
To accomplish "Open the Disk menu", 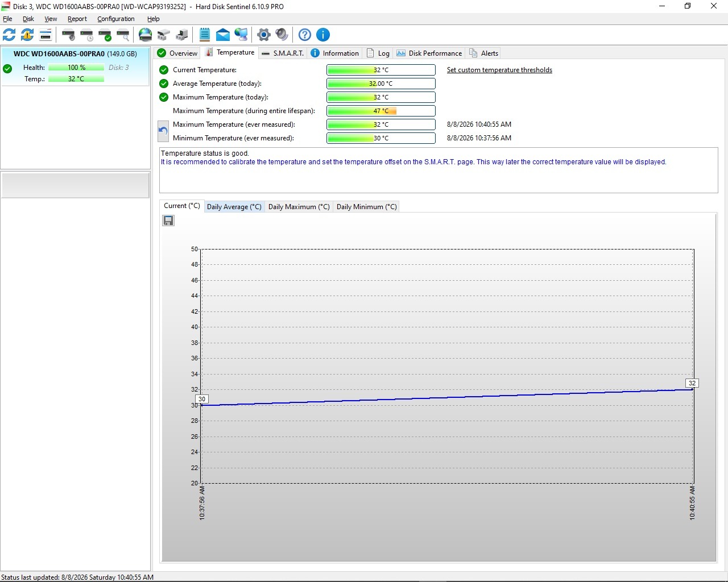I will tap(28, 19).
